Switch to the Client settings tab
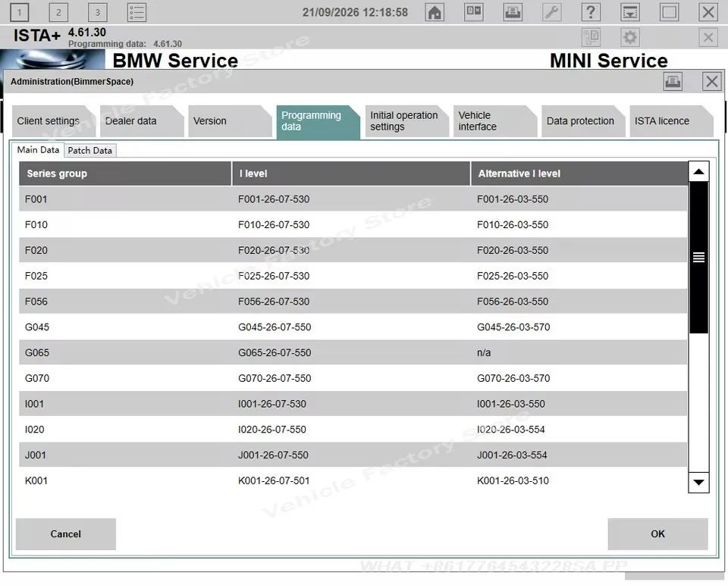This screenshot has height=585, width=728. click(x=53, y=121)
